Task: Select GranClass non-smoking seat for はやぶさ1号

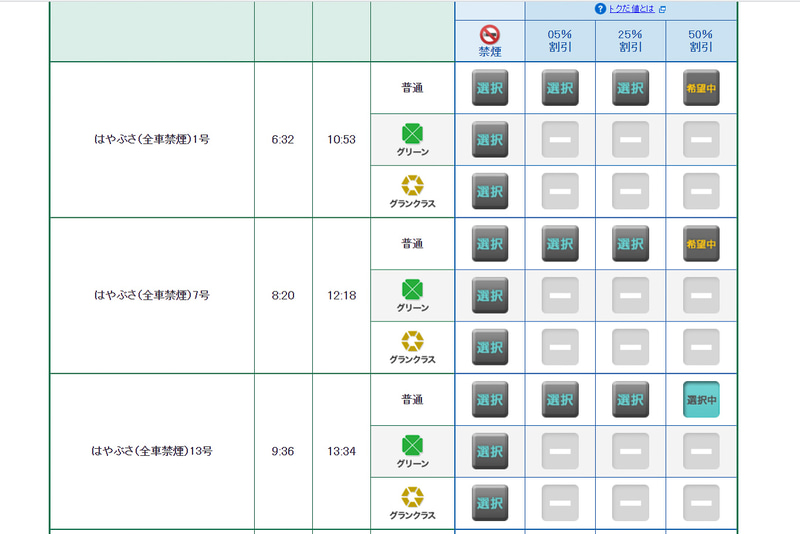Action: click(490, 191)
